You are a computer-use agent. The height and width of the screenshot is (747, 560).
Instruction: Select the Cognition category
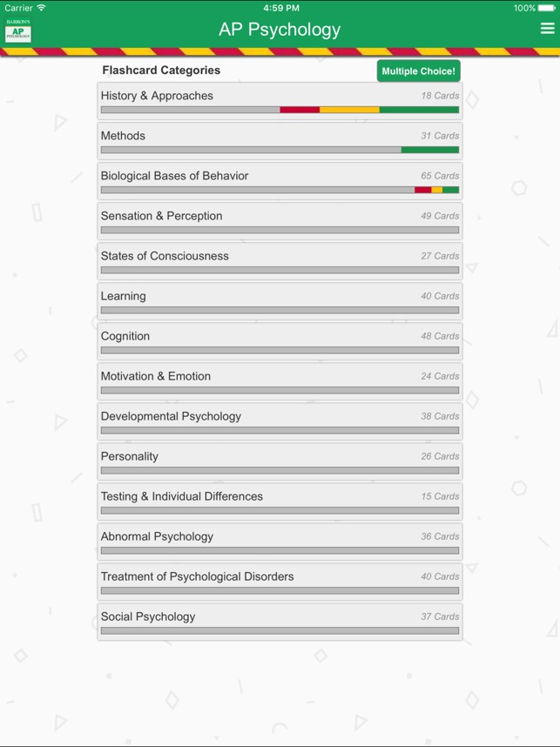click(x=280, y=341)
